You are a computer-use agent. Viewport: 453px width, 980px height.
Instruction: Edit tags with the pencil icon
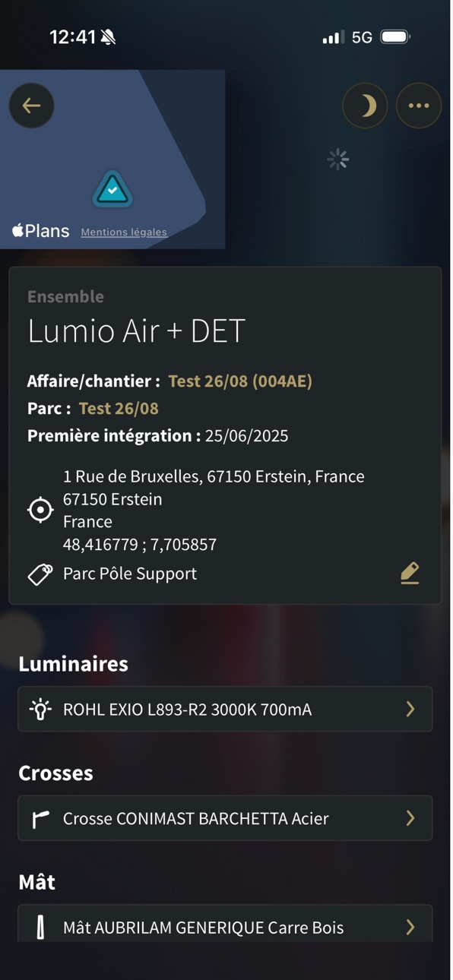tap(410, 573)
